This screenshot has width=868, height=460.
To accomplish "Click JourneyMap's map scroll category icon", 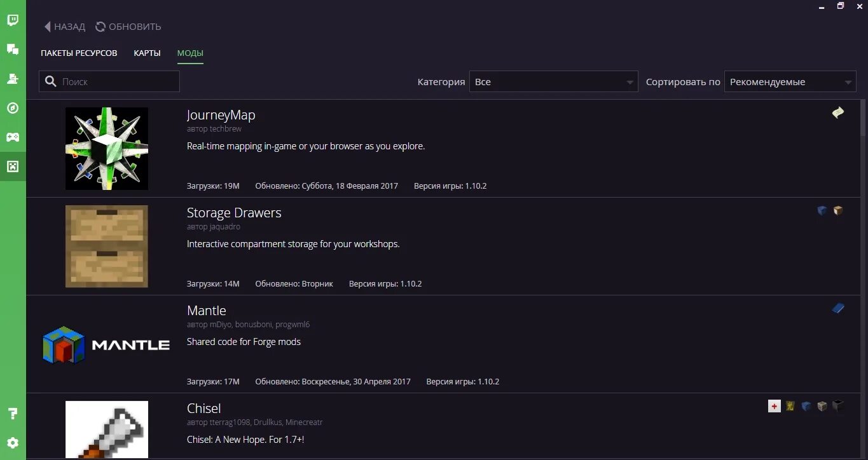I will [838, 112].
